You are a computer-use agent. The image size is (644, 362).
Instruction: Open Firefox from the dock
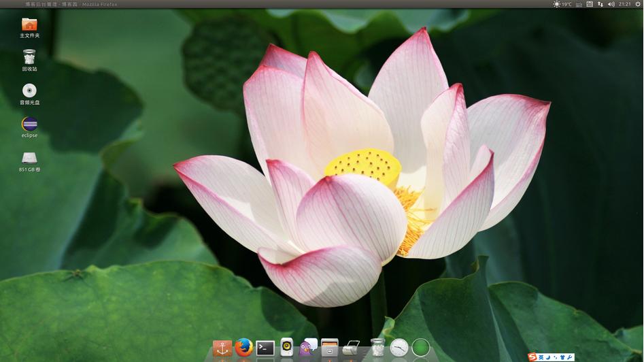(x=243, y=348)
